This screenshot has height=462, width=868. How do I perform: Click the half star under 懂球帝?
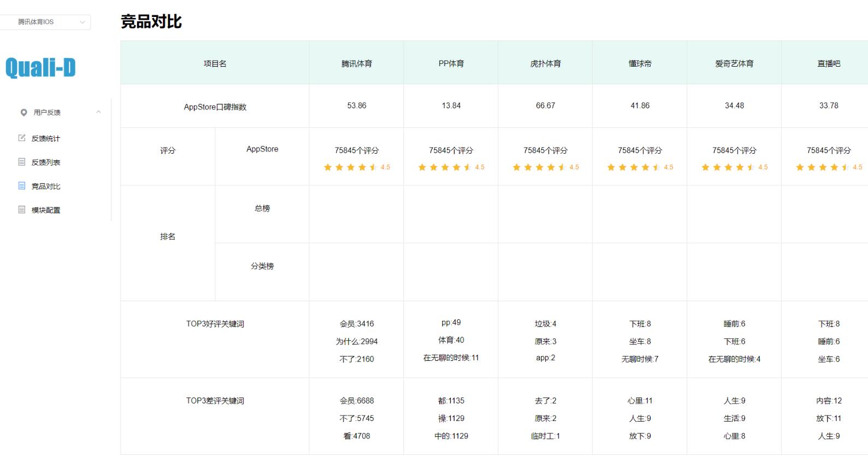click(657, 167)
